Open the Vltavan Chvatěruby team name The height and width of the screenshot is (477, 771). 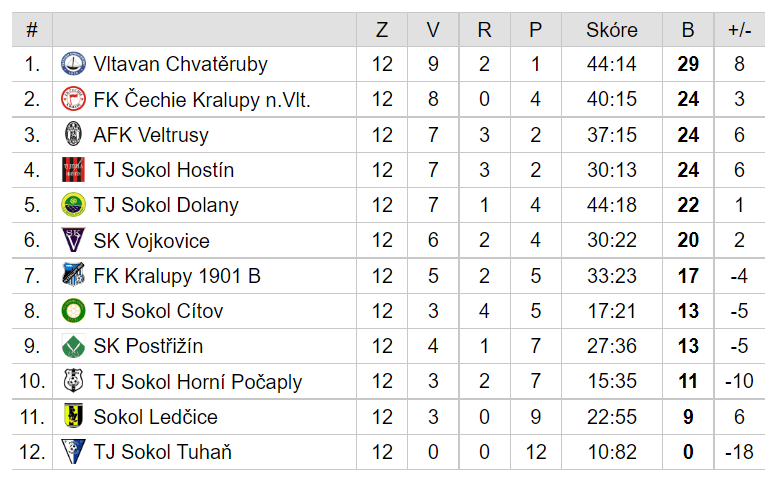pos(180,64)
